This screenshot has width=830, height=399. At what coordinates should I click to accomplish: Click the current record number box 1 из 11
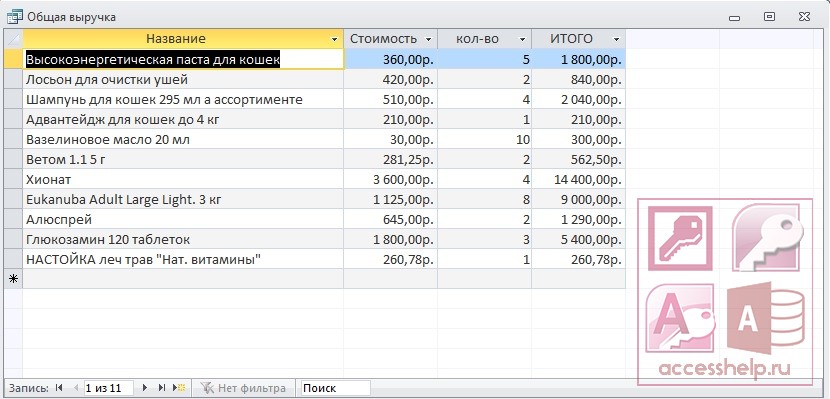coord(109,388)
